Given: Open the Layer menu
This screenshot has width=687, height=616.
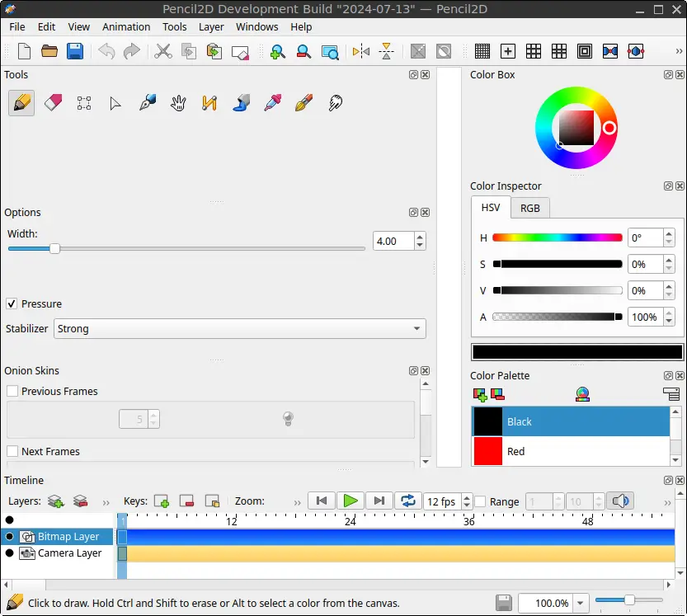Looking at the screenshot, I should tap(211, 26).
